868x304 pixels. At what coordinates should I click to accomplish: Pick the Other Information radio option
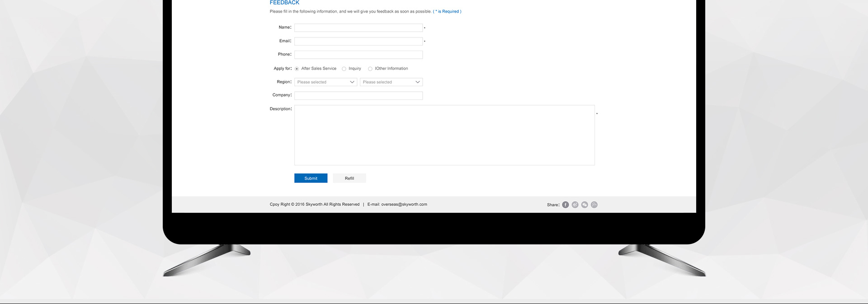370,69
